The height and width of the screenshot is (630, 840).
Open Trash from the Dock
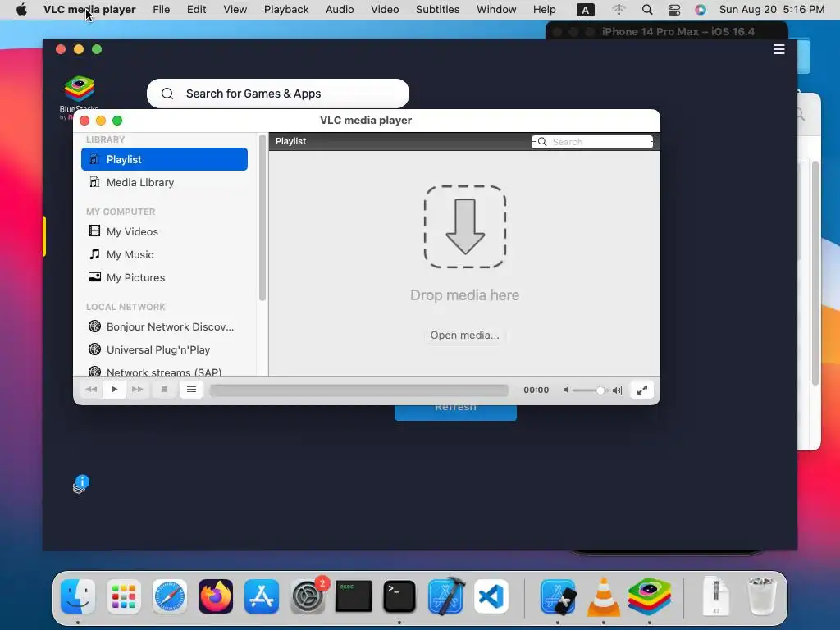(762, 596)
